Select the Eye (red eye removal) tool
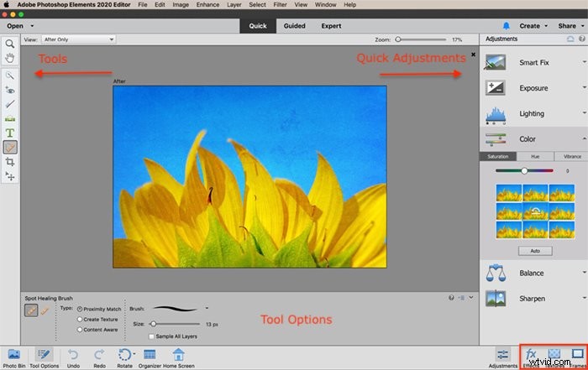 point(10,90)
